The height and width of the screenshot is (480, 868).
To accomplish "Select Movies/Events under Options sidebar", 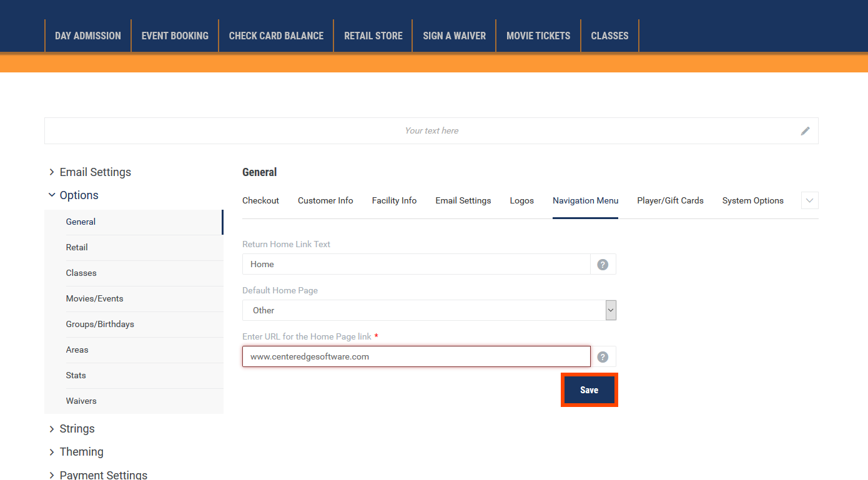I will tap(134, 298).
